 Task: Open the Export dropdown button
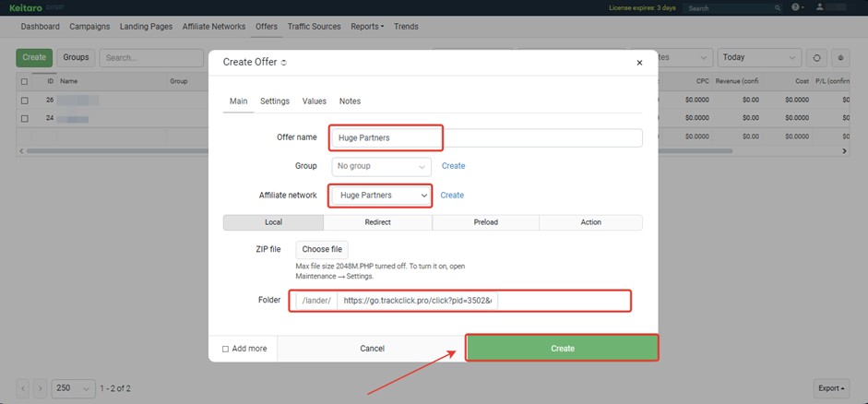click(831, 388)
